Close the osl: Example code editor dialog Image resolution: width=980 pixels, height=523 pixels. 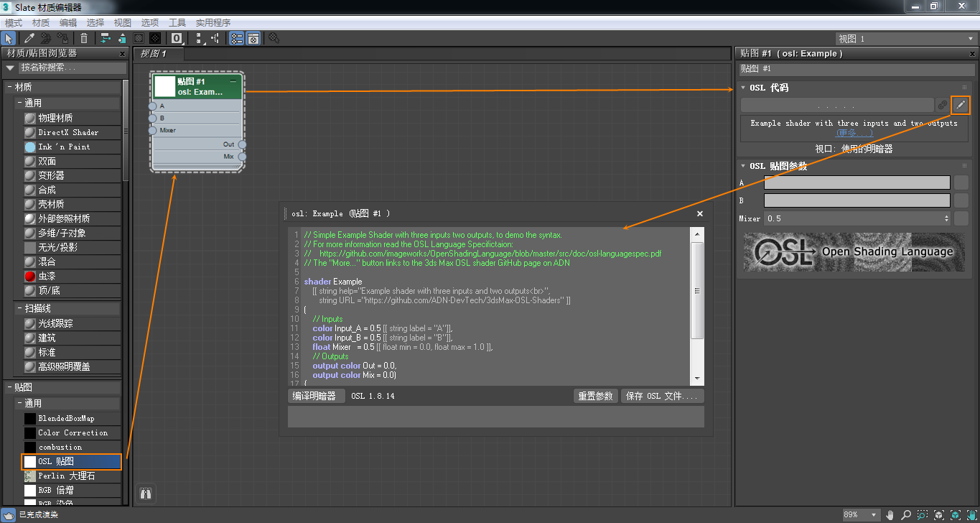click(x=701, y=213)
